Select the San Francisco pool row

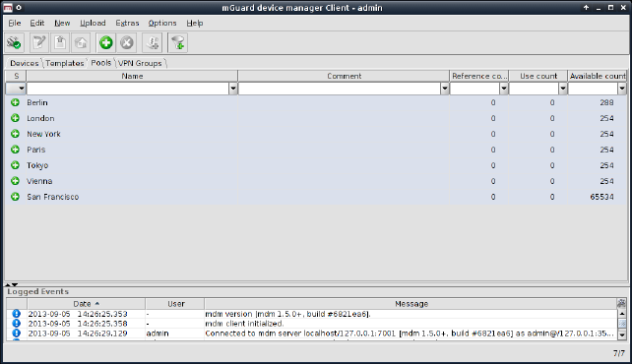click(316, 197)
